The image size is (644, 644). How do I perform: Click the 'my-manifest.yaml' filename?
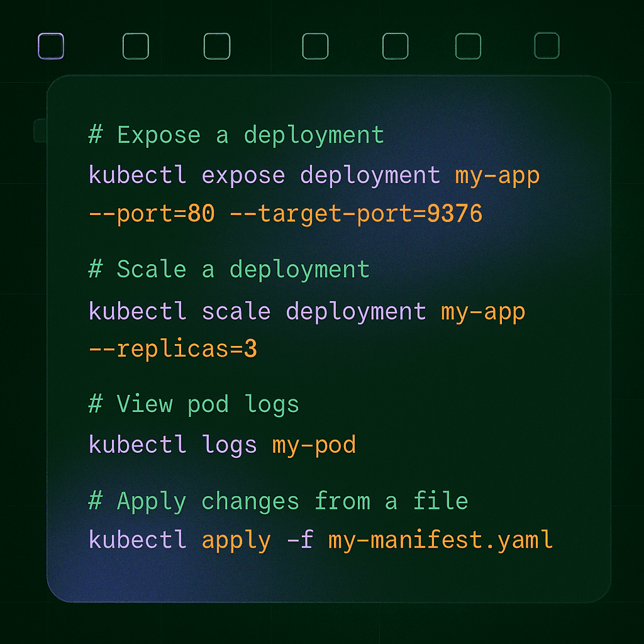(x=440, y=540)
